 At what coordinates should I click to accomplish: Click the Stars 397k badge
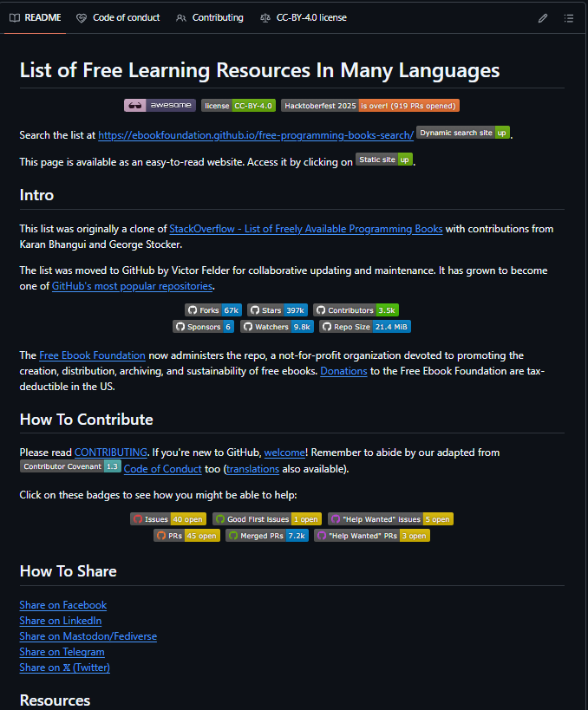pos(278,310)
